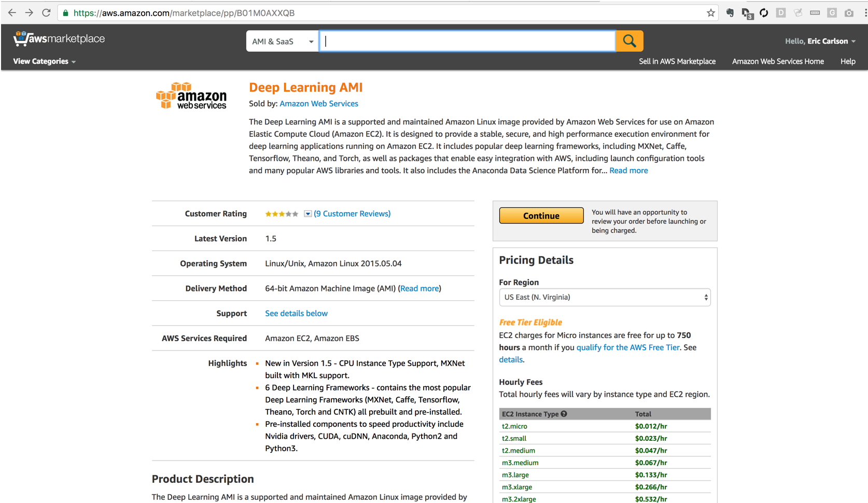Click the $0.266/hr price
Viewport: 868px width, 503px height.
pyautogui.click(x=651, y=487)
